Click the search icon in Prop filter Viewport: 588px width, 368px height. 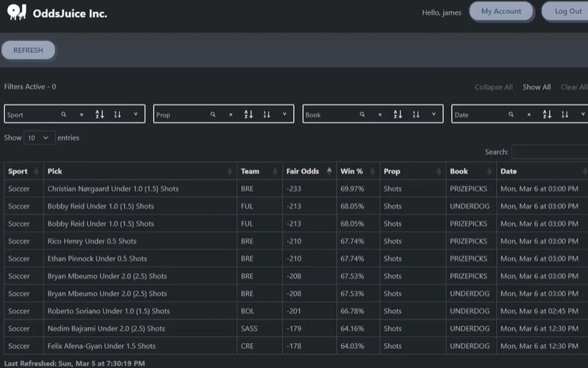point(212,114)
